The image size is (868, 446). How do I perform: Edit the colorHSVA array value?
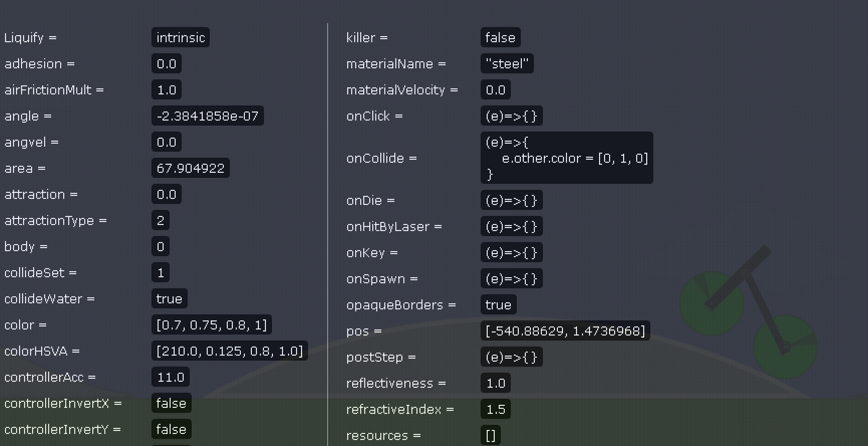229,351
